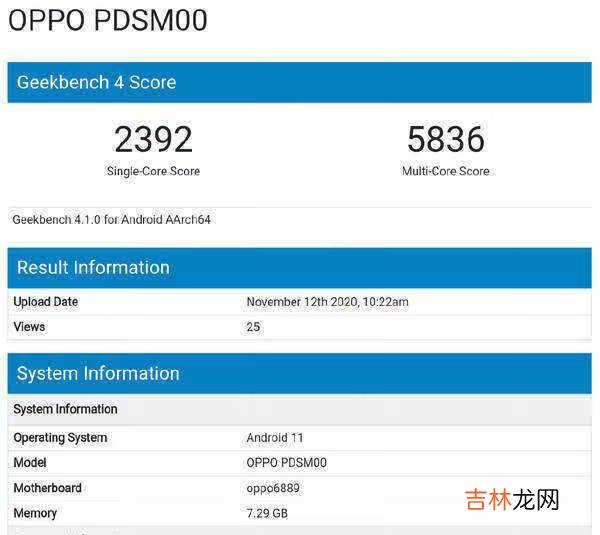Click the System Information table subheader

coord(65,409)
